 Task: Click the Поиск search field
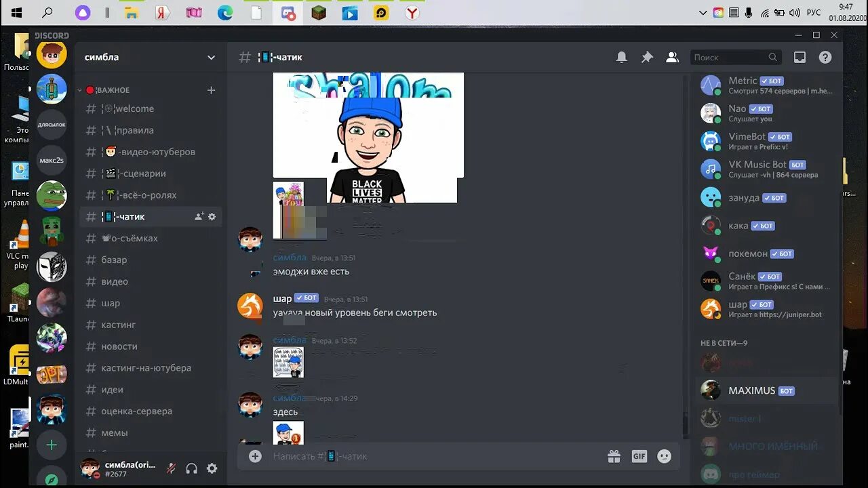pyautogui.click(x=736, y=58)
